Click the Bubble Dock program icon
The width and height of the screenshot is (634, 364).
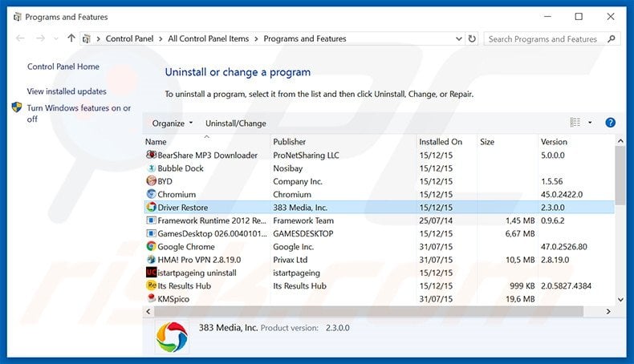pyautogui.click(x=151, y=168)
